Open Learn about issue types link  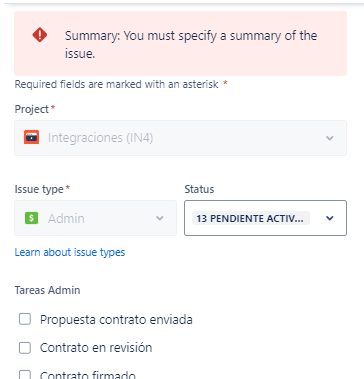tap(70, 252)
